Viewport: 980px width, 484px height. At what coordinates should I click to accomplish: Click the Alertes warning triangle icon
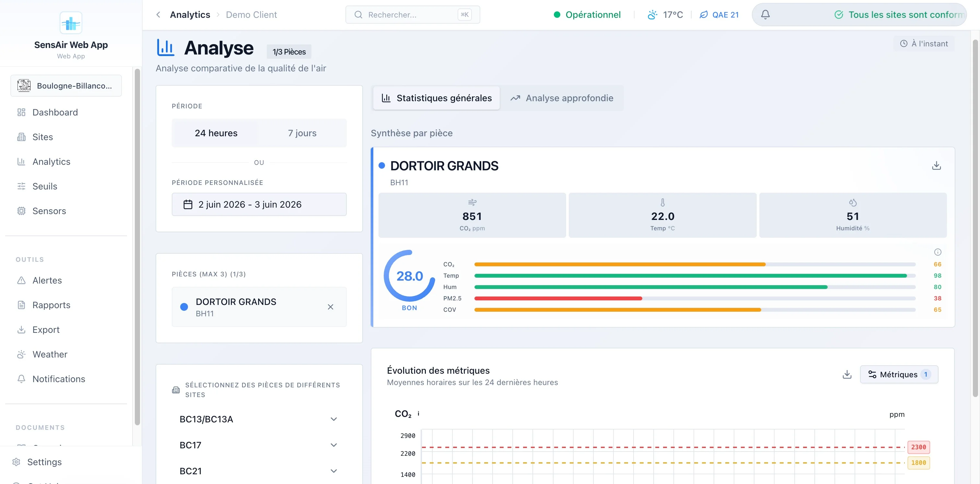click(21, 280)
